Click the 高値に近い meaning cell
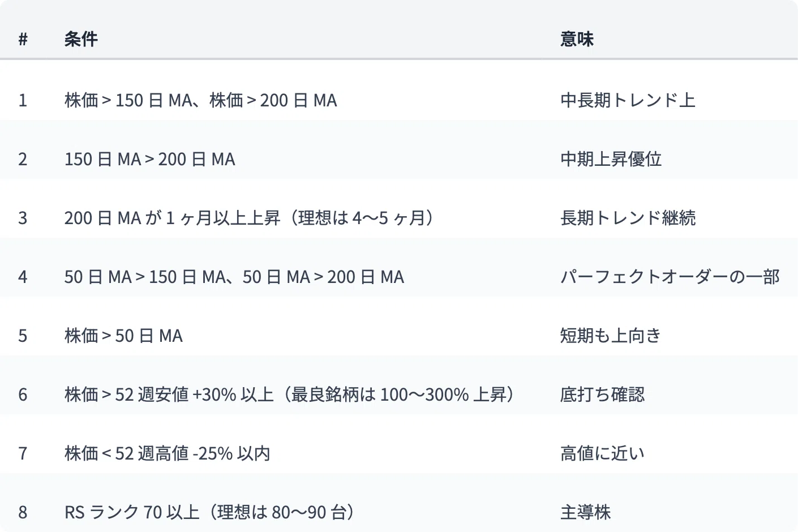 coord(602,453)
